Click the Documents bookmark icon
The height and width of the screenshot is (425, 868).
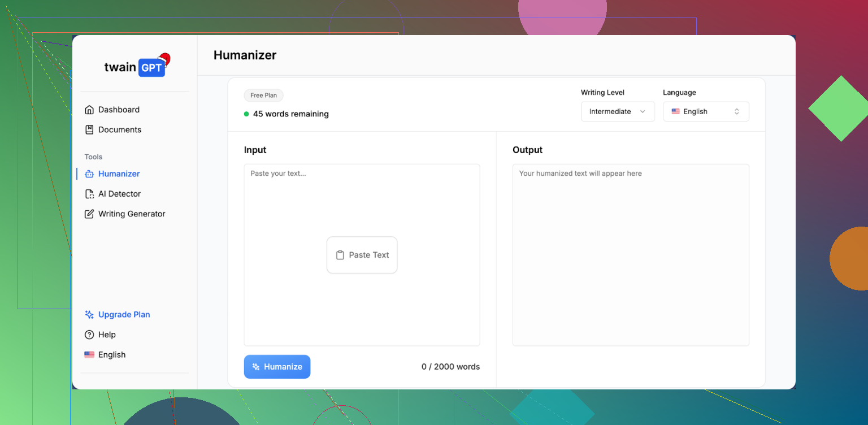tap(89, 130)
